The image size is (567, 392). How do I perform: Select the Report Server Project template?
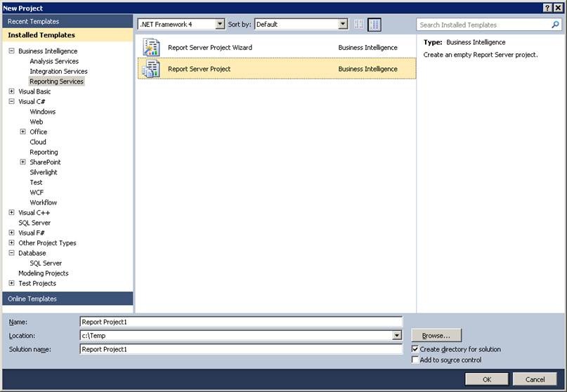[277, 69]
